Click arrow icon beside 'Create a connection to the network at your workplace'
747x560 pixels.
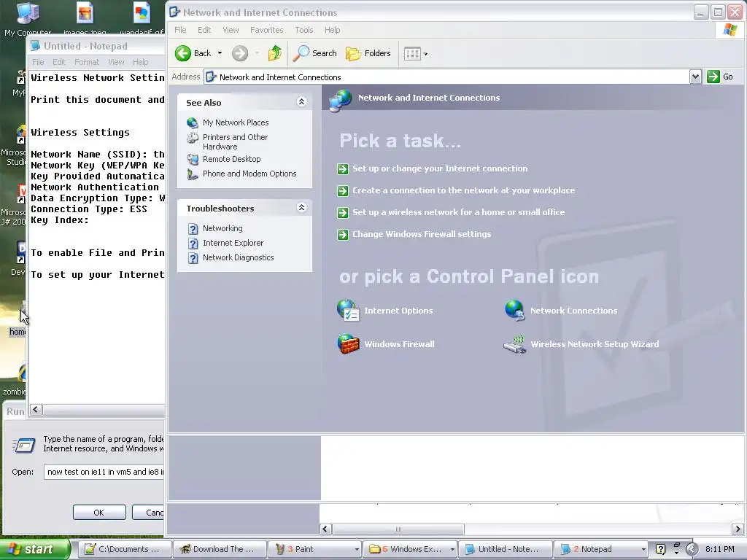[x=343, y=191]
